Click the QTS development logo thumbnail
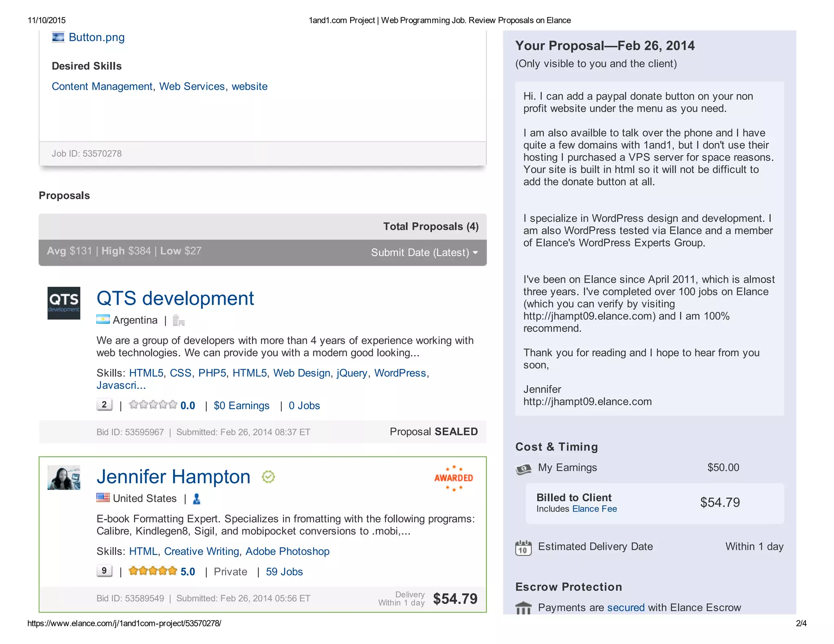Screen dimensions: 834x644 click(x=64, y=303)
